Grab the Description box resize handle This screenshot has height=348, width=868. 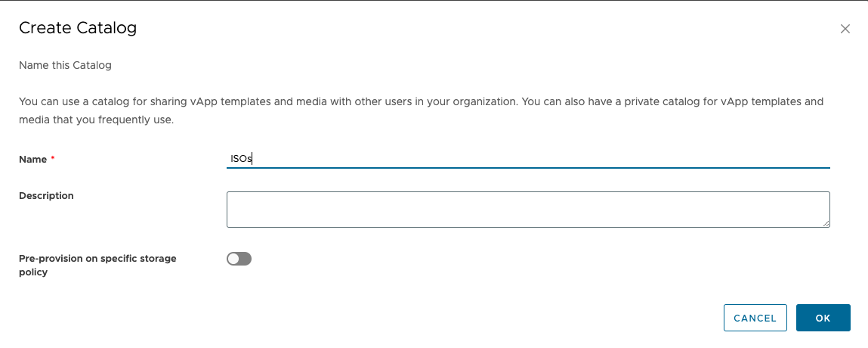pos(826,223)
